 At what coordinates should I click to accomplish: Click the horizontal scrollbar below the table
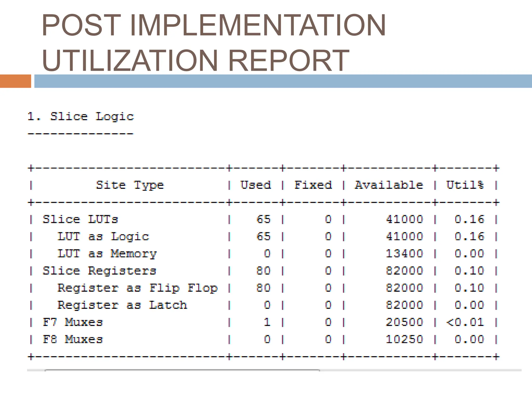tap(274, 370)
